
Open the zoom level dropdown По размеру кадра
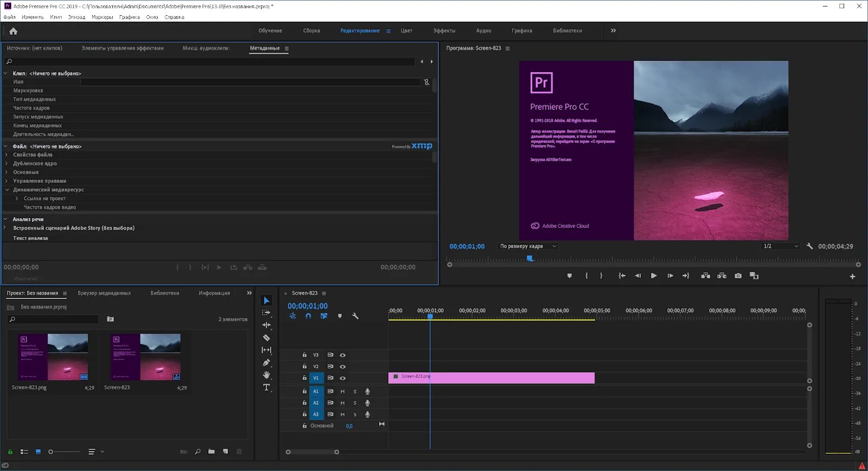(x=528, y=246)
